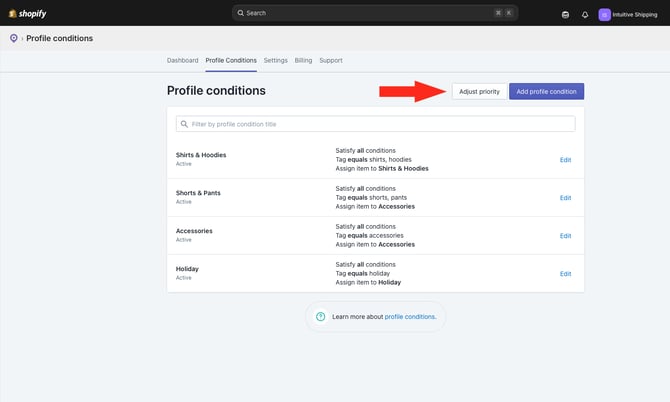This screenshot has height=402, width=670.
Task: Open the store inbox icon in top bar
Action: [565, 15]
